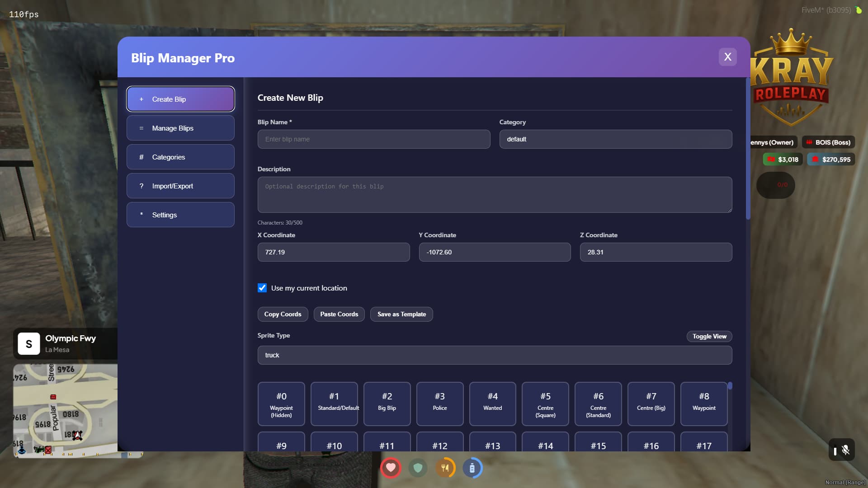Click the hunger fork-and-knife HUD icon
Image resolution: width=868 pixels, height=488 pixels.
pos(446,468)
